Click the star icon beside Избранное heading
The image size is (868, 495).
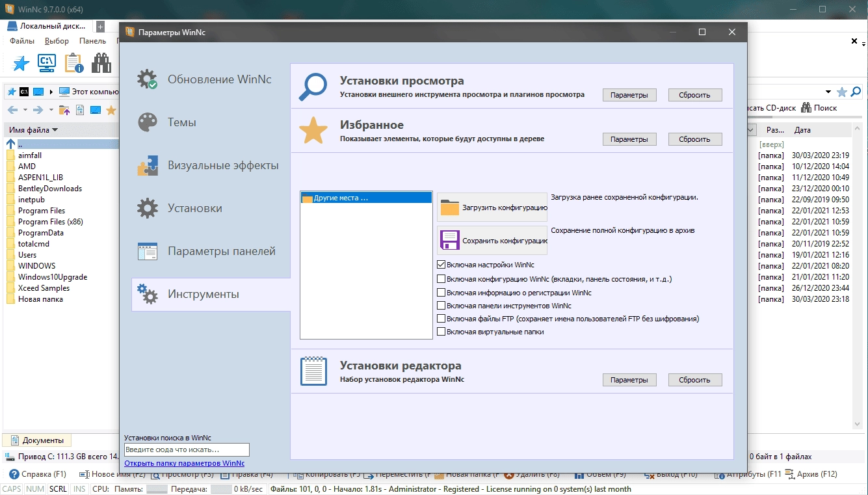tap(313, 131)
